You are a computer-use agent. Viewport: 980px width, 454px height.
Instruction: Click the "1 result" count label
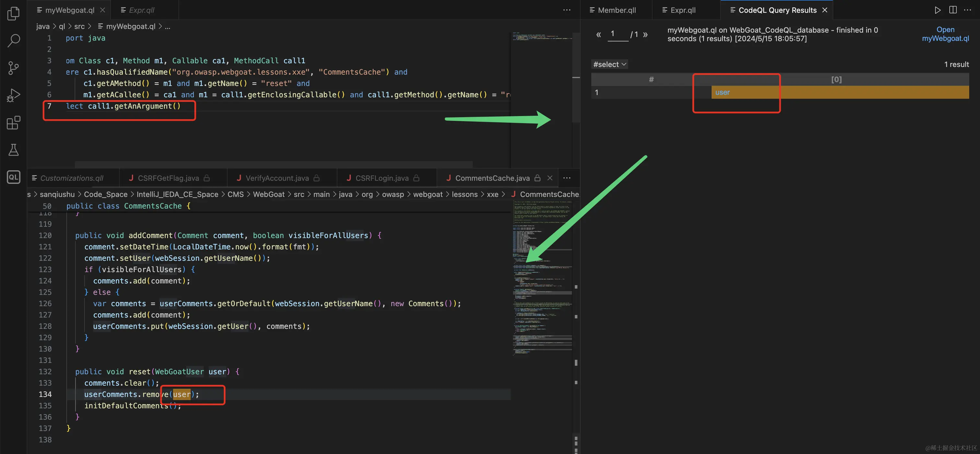[x=956, y=64]
